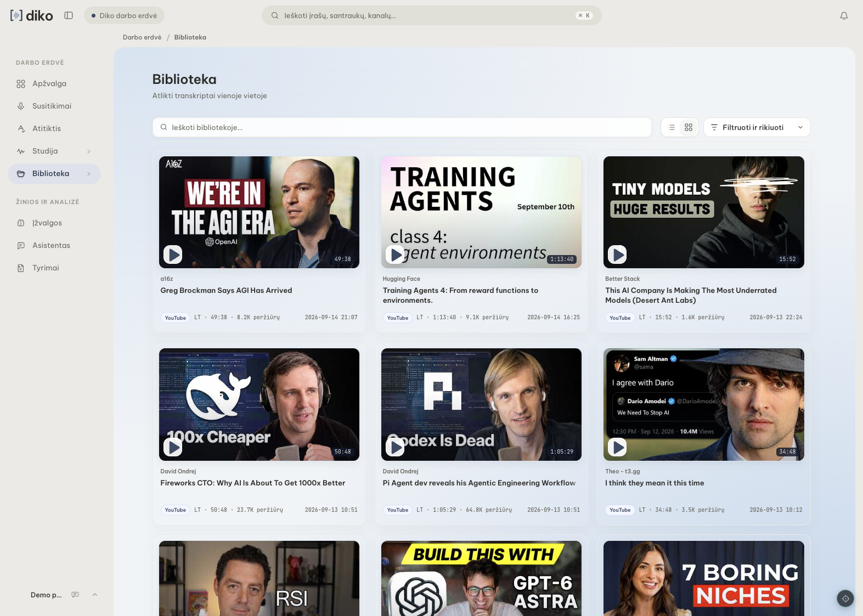Click YouTube tag on Theo - t3.gg card

click(x=620, y=510)
